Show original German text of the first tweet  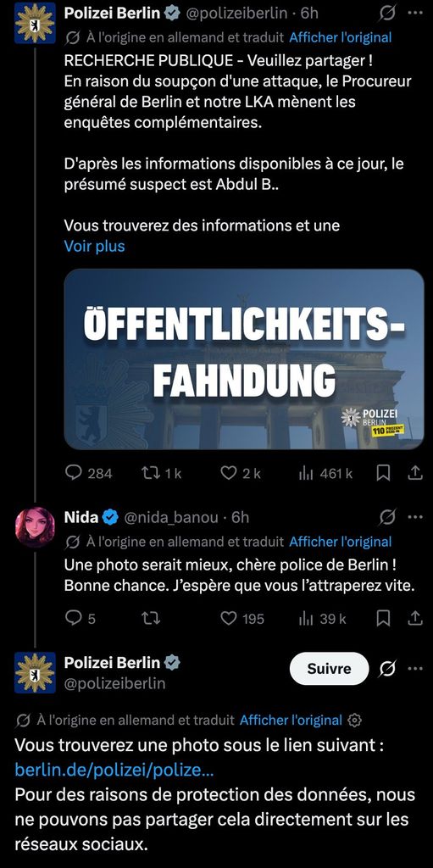341,37
